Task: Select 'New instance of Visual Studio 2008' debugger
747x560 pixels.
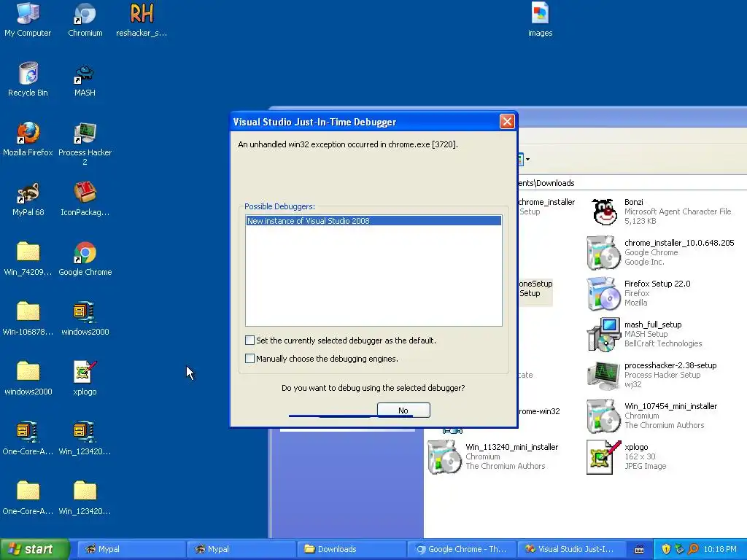Action: [x=373, y=220]
